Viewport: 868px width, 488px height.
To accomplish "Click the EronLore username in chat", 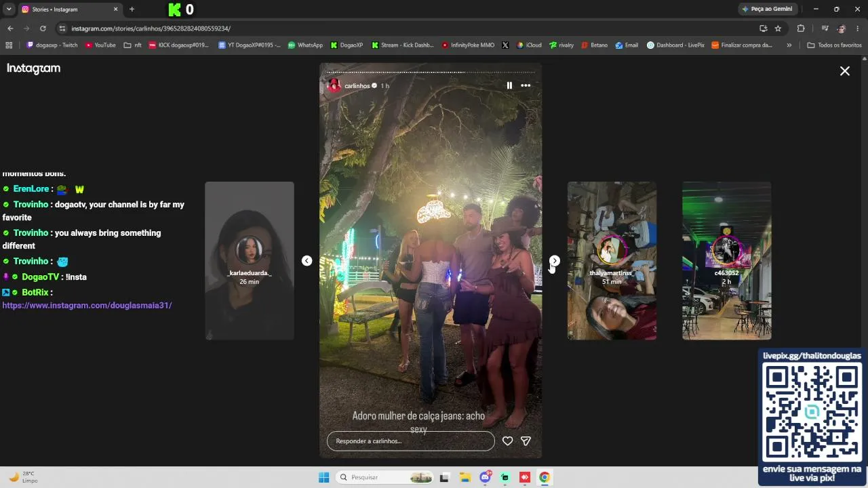I will [x=31, y=189].
